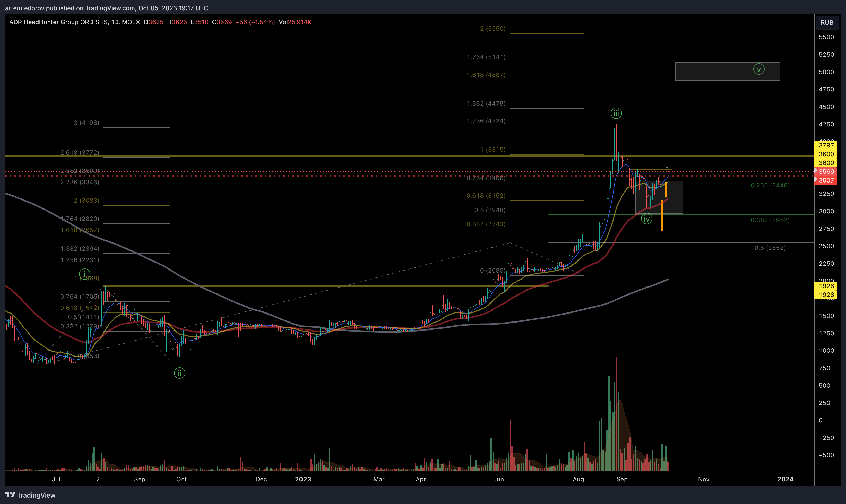This screenshot has width=846, height=504.
Task: Select the Fibonacci label 0 (2080)
Action: pos(493,270)
